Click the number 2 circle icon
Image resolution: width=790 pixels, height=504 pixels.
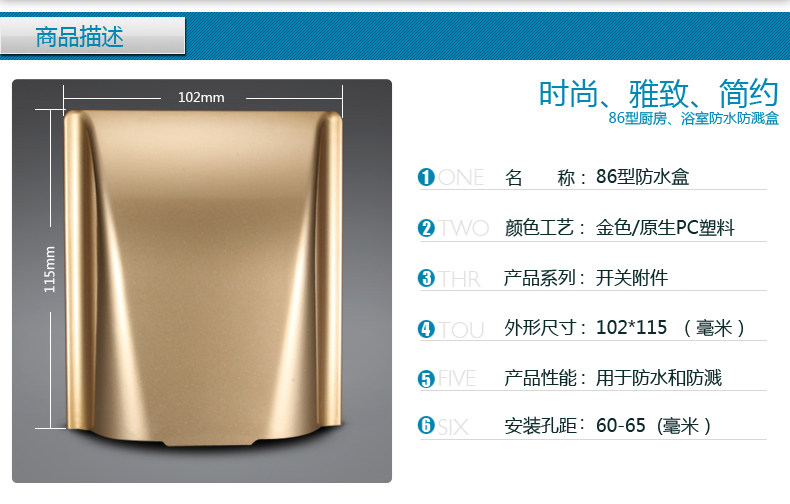(x=426, y=228)
